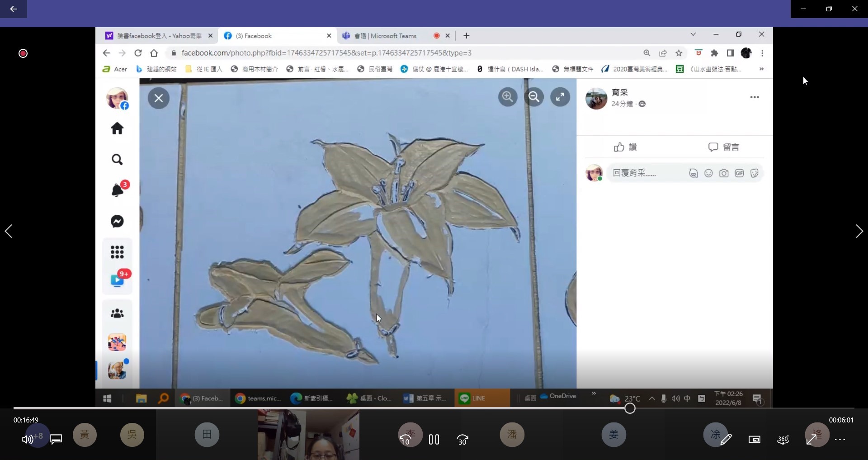The width and height of the screenshot is (868, 460).
Task: Click the video seek bar handle
Action: [630, 408]
